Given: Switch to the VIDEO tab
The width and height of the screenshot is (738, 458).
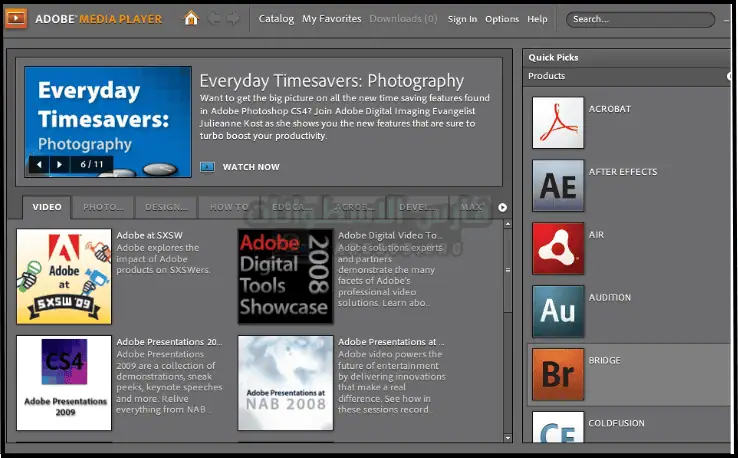Looking at the screenshot, I should tap(47, 208).
